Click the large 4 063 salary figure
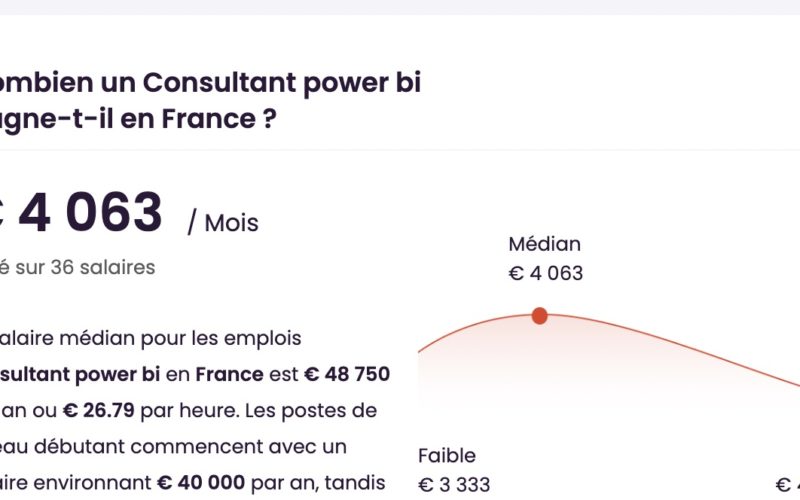The image size is (800, 500). pyautogui.click(x=90, y=212)
